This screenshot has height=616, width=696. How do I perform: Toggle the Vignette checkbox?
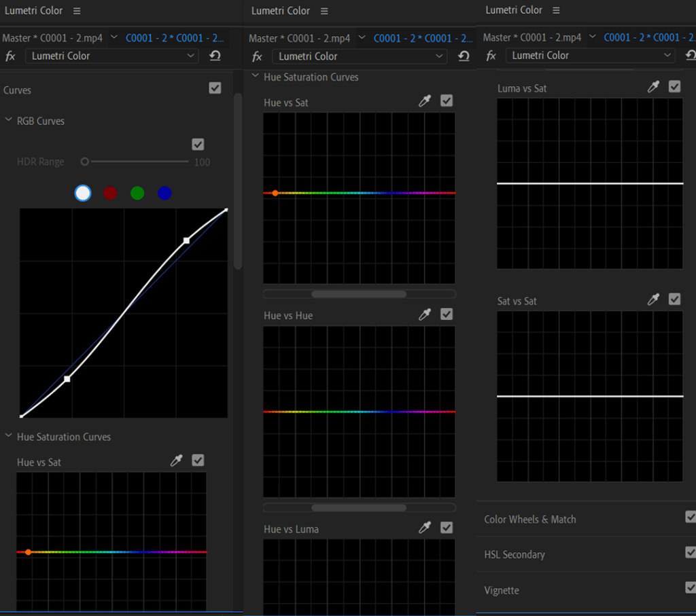pos(691,587)
